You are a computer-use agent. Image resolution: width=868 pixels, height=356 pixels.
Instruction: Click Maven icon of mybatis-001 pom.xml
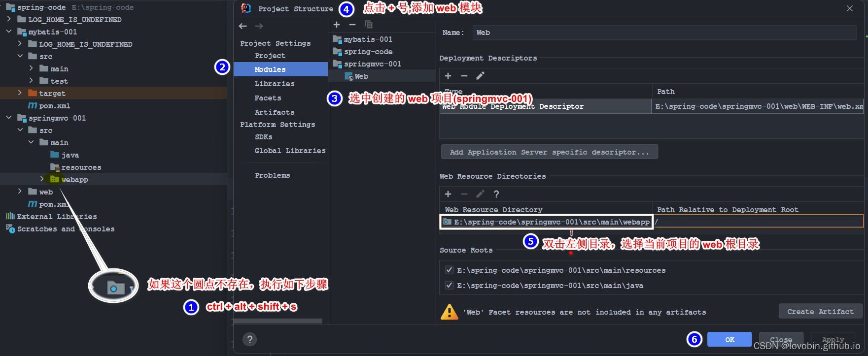tap(33, 105)
